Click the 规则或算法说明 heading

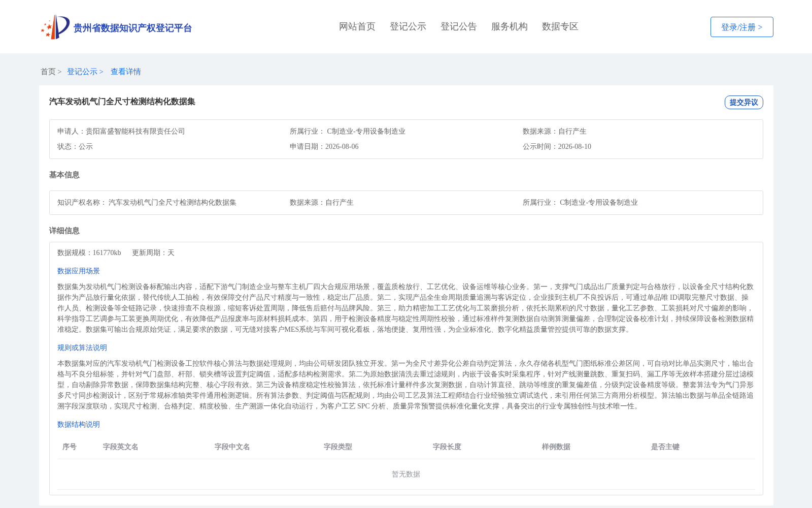point(82,347)
